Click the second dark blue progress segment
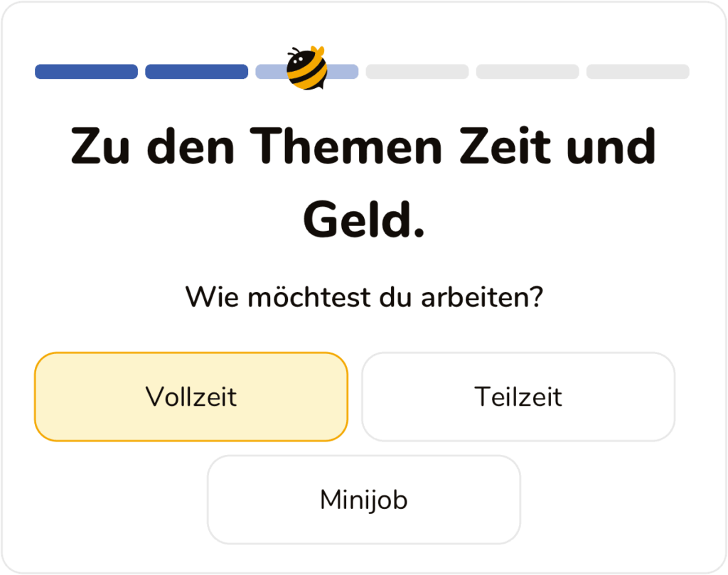Image resolution: width=728 pixels, height=575 pixels. pos(196,72)
